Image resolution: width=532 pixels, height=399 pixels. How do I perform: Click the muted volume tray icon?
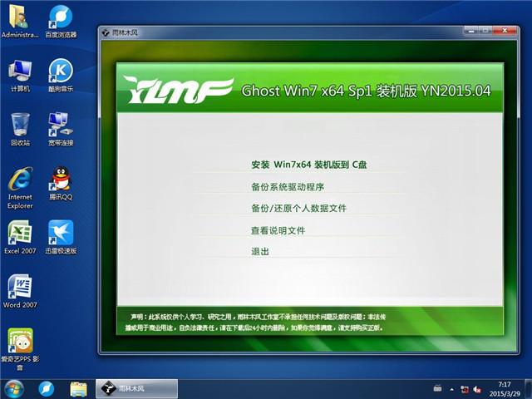coord(477,389)
